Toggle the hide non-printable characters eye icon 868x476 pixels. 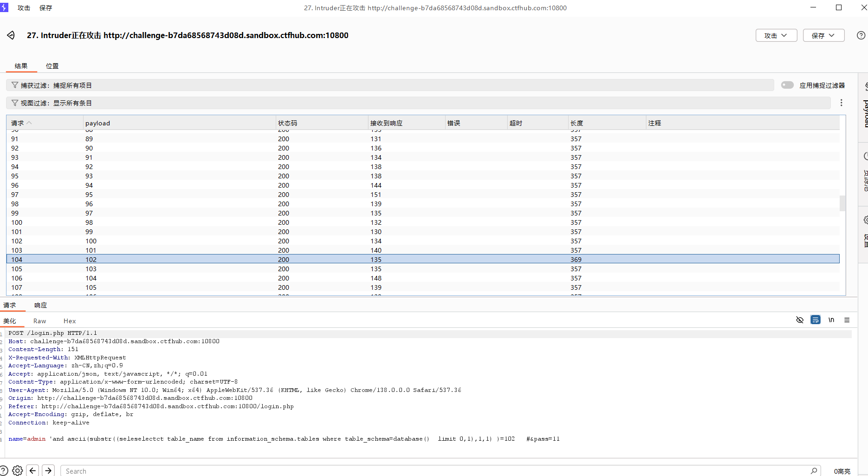[800, 320]
